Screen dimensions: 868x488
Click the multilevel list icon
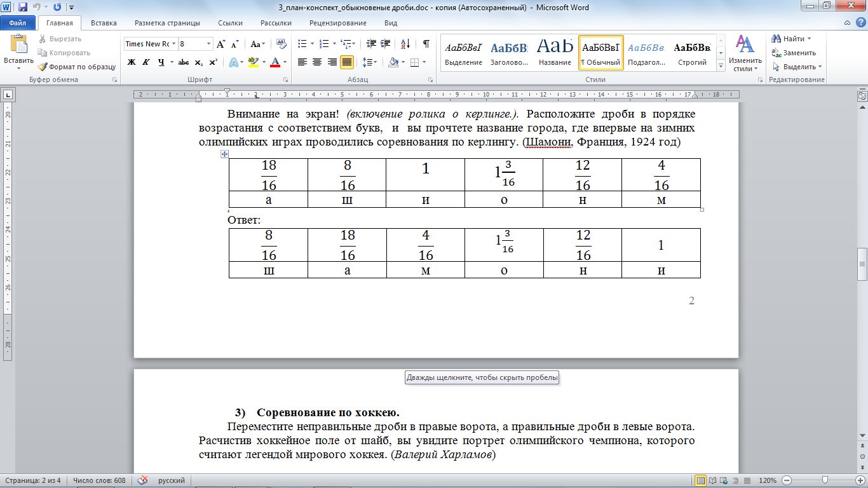pyautogui.click(x=345, y=44)
